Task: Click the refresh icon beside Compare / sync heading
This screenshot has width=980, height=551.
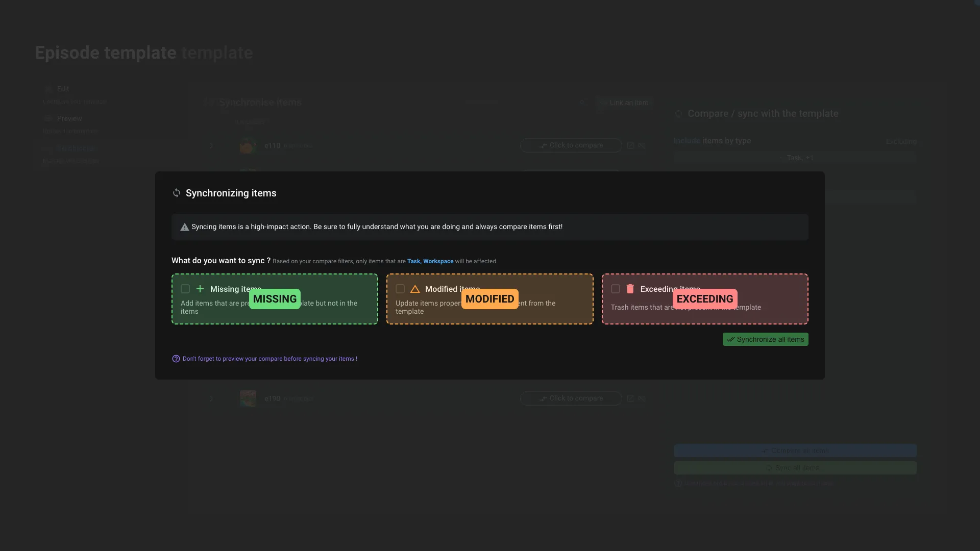Action: (x=678, y=114)
